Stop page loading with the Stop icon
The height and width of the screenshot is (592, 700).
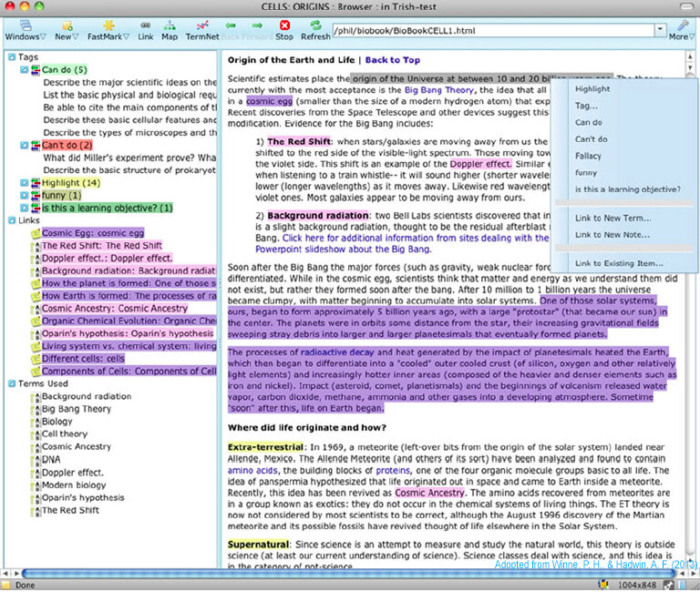pyautogui.click(x=284, y=30)
